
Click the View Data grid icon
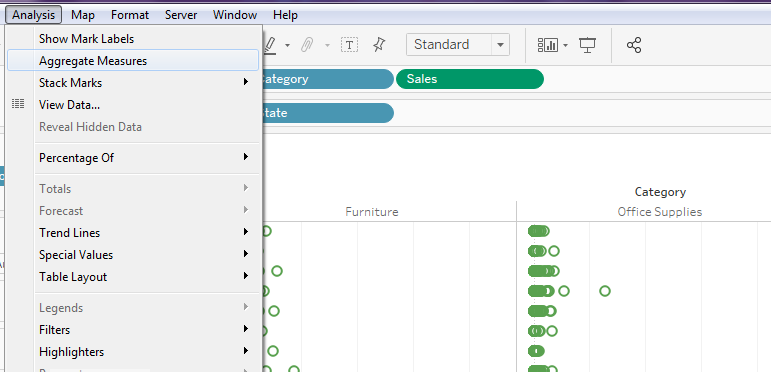pos(18,104)
